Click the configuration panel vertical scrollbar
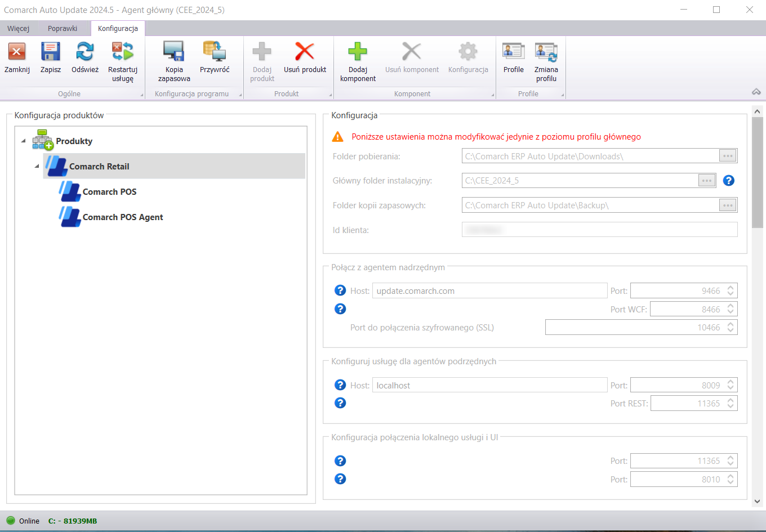 (757, 172)
